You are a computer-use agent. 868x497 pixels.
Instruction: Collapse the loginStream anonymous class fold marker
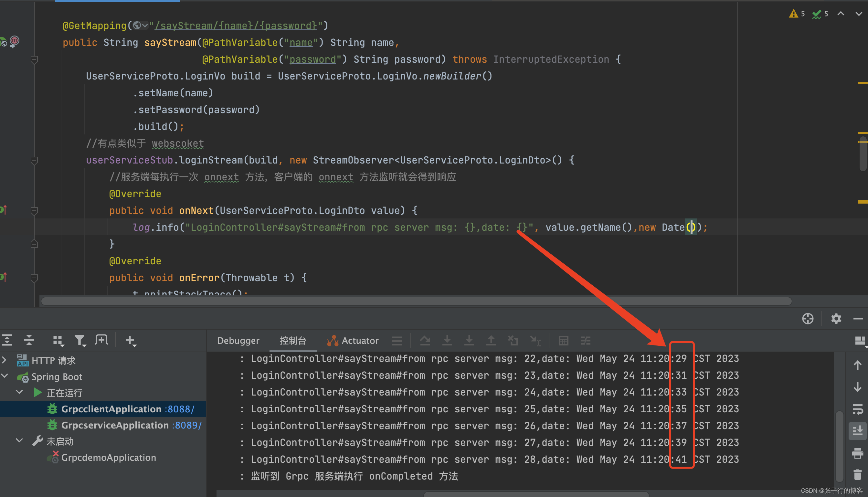[34, 160]
